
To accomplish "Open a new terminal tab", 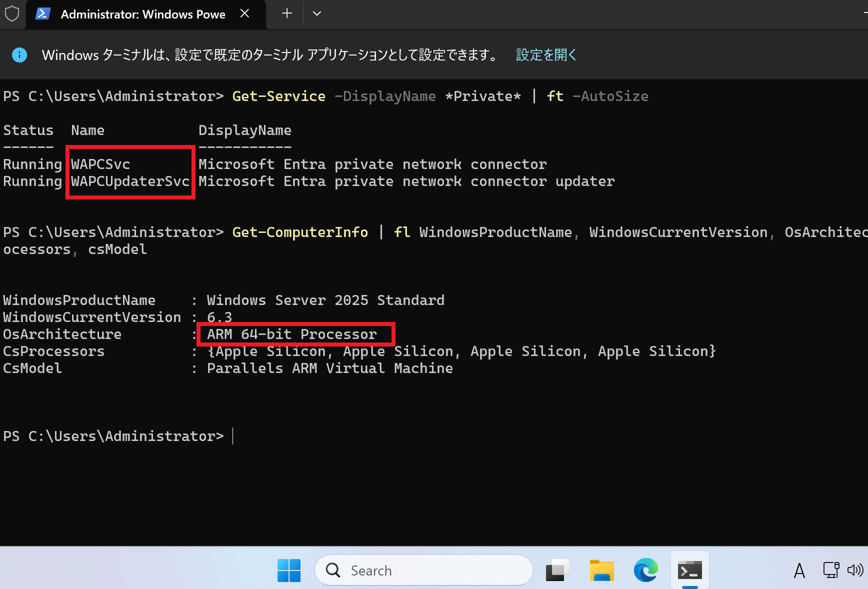I will 286,13.
